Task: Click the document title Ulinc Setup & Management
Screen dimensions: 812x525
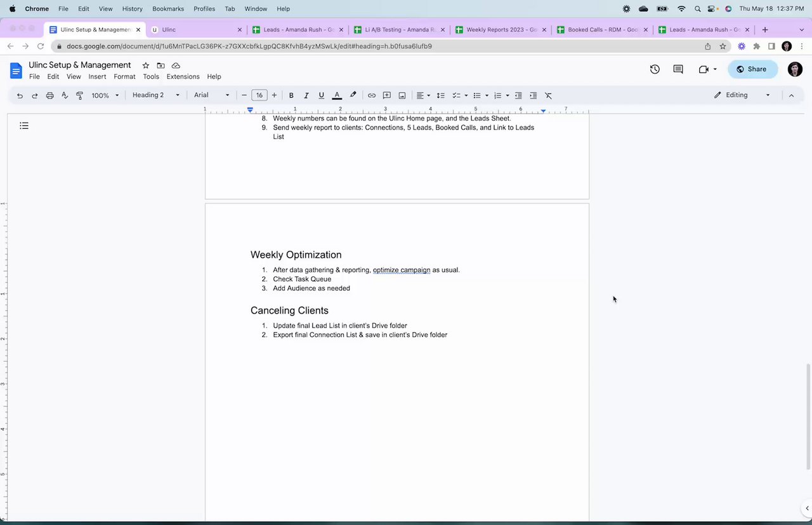Action: click(x=80, y=65)
